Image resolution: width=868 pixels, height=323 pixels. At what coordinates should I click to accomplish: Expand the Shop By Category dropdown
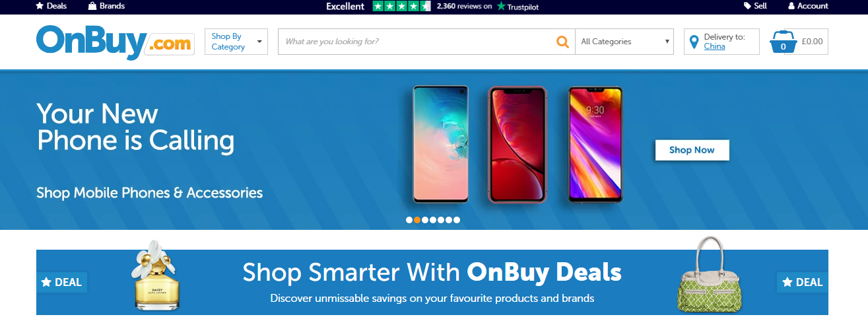pos(236,42)
